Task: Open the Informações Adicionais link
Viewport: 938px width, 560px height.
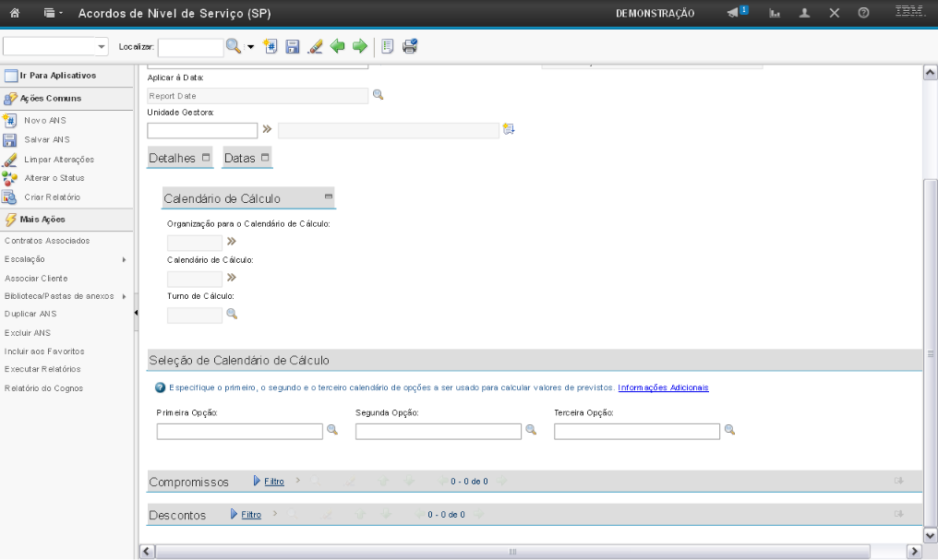Action: click(663, 387)
